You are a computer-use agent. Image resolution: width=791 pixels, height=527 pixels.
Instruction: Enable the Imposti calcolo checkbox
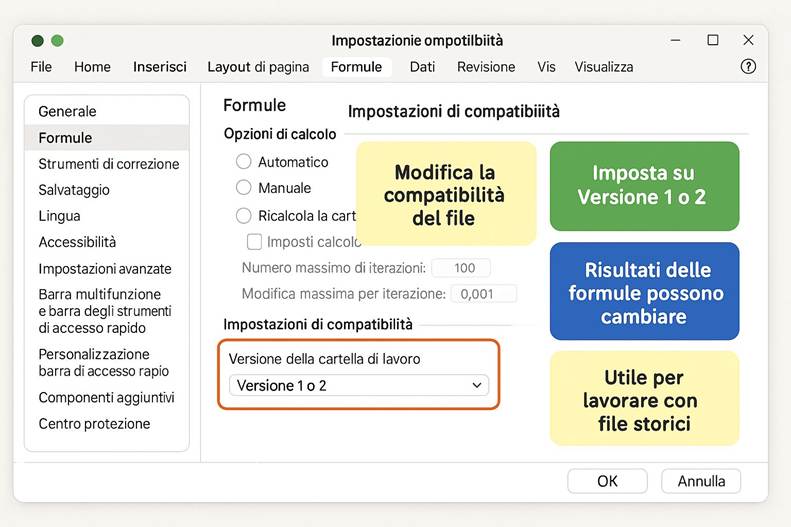tap(254, 242)
